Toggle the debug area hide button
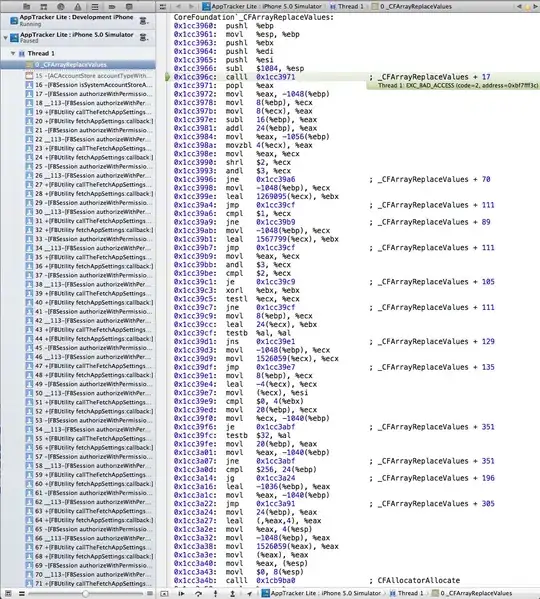 point(164,593)
